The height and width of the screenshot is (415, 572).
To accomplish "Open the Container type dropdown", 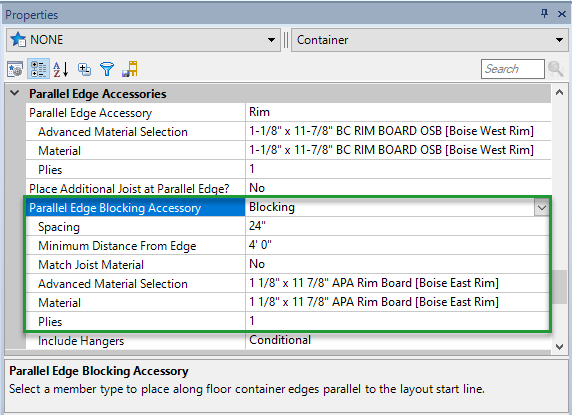I will [559, 40].
